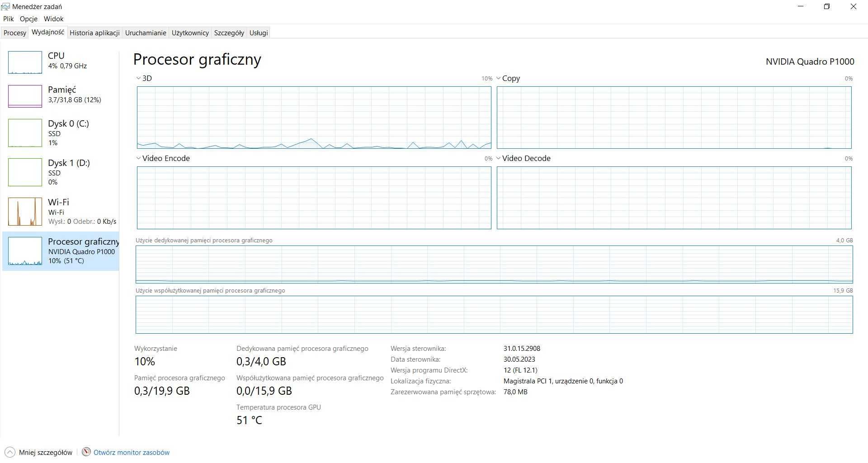Open Otwórz monitor zasobów link

132,452
